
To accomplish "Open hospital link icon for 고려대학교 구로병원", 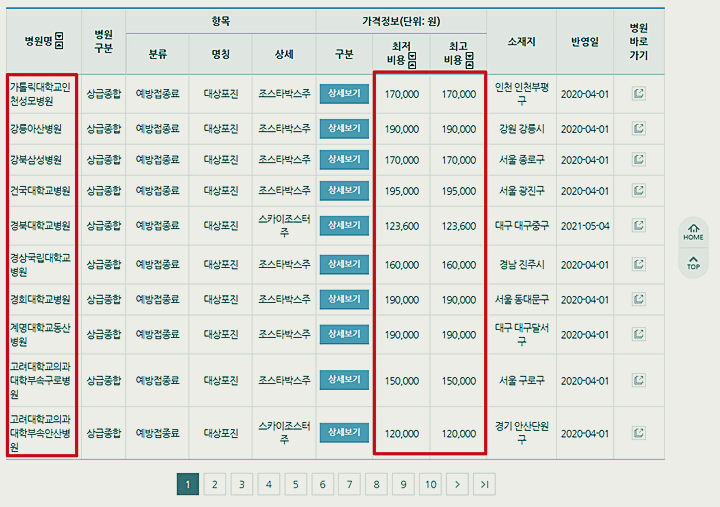I will 639,380.
